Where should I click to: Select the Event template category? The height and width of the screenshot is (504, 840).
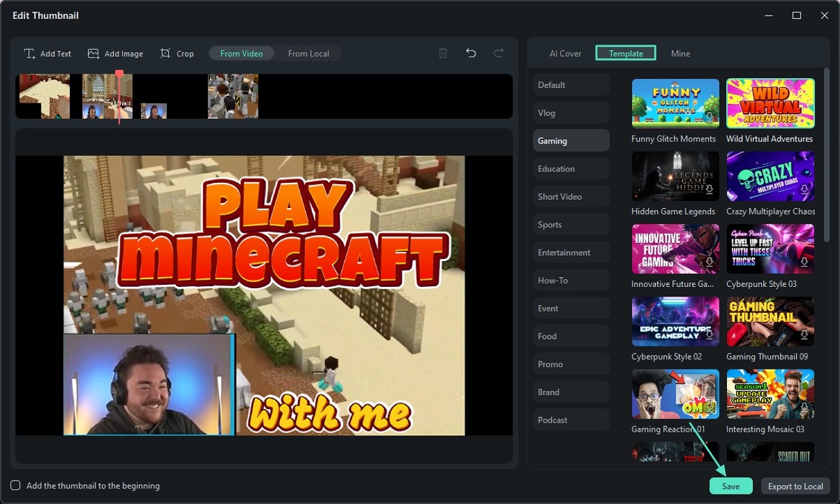pos(571,308)
